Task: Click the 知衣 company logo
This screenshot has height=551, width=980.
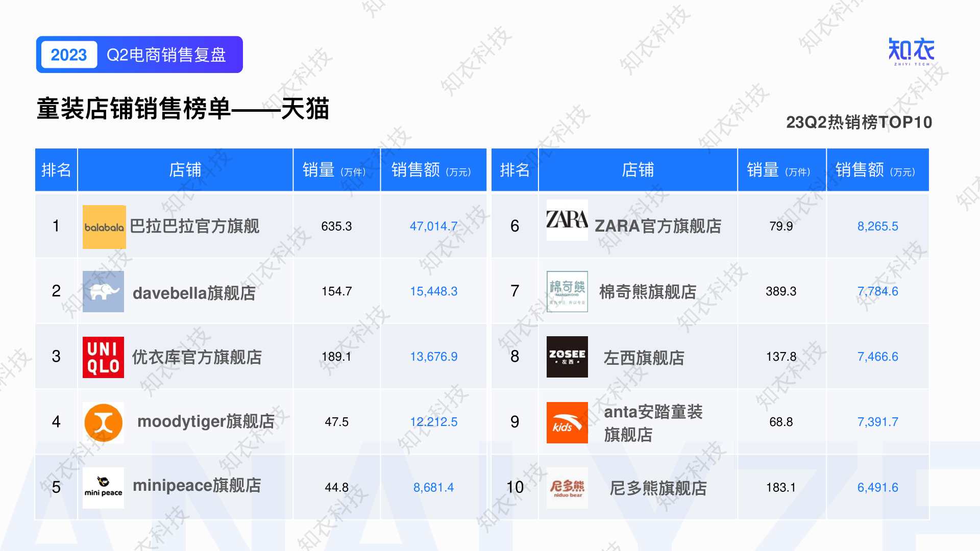Action: [912, 52]
